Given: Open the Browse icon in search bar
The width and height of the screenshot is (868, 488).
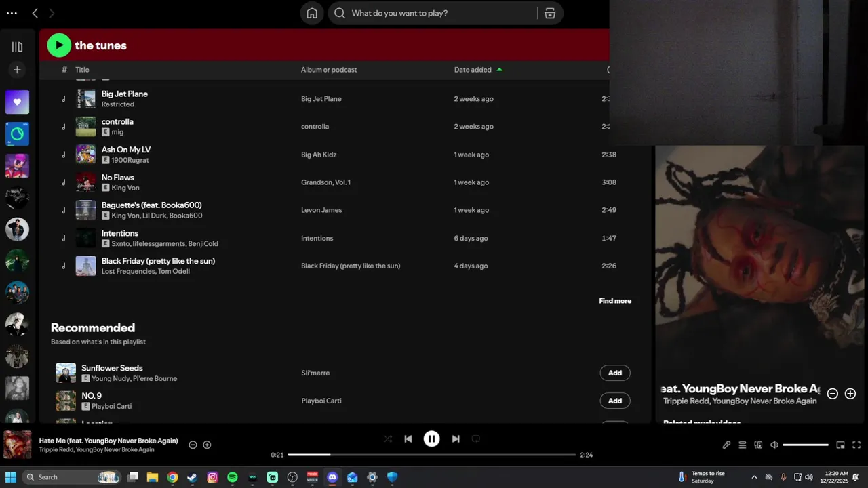Looking at the screenshot, I should (x=550, y=13).
